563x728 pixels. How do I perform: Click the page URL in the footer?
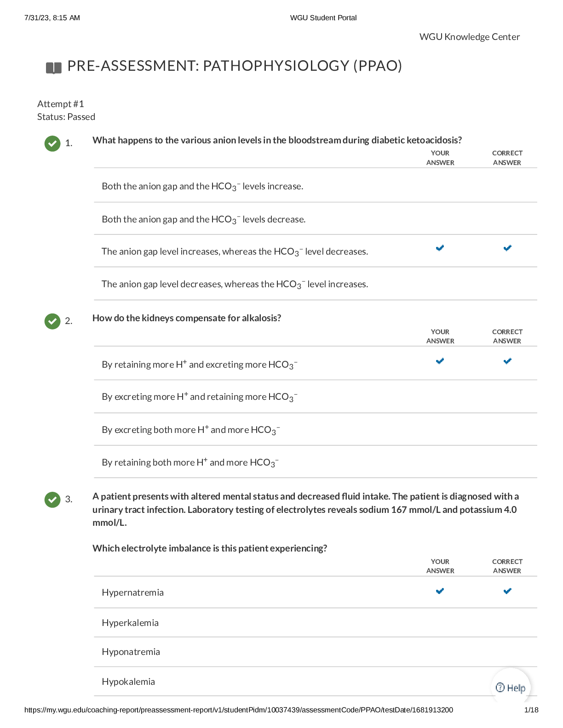point(238,710)
